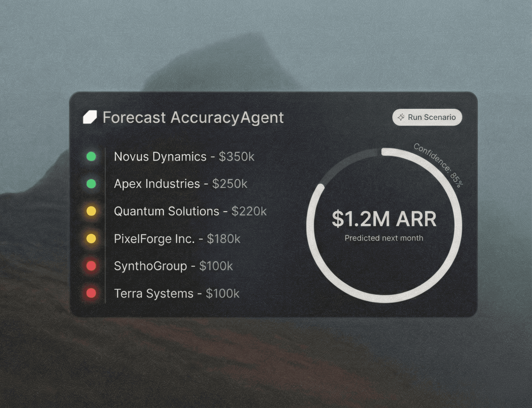Select the Apex Industries - $250k entry
Image resolution: width=532 pixels, height=408 pixels.
(x=181, y=184)
